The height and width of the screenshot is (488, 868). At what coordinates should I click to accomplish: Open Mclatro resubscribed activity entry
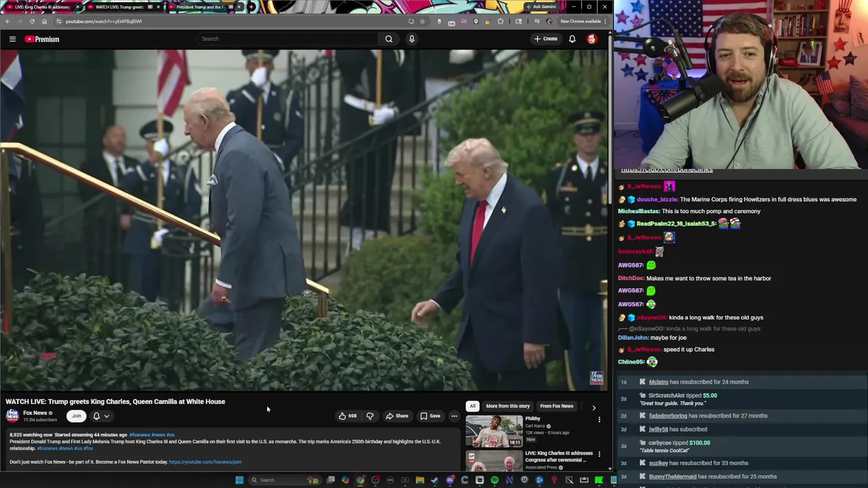(x=743, y=382)
